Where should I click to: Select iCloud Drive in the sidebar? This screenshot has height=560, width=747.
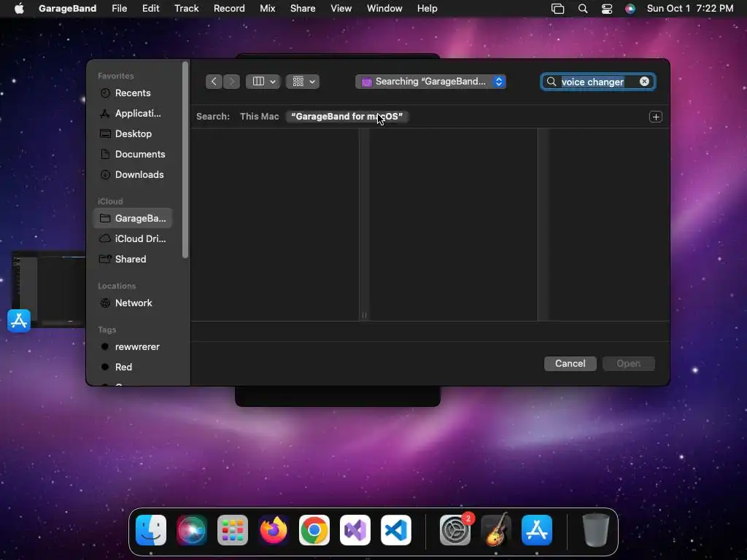(x=133, y=238)
